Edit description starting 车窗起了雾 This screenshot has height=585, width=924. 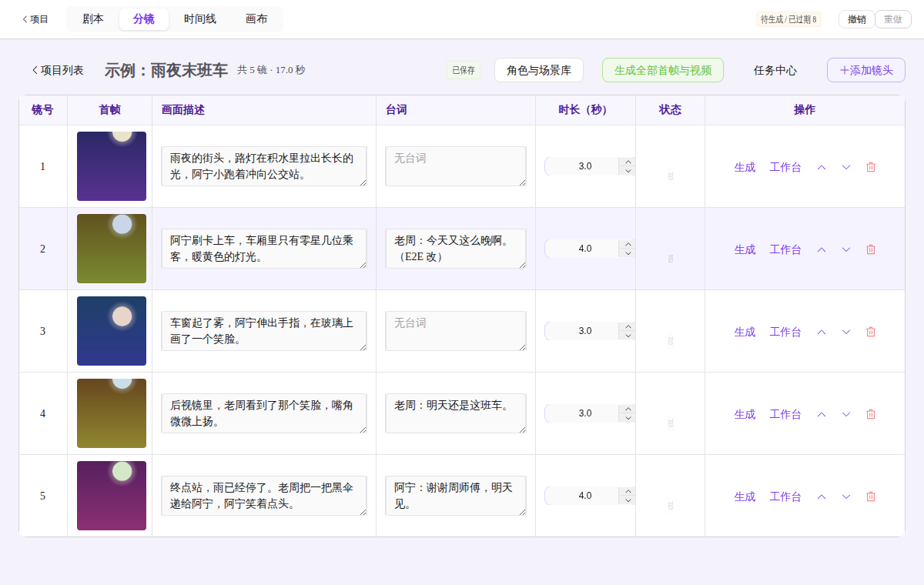pos(264,331)
